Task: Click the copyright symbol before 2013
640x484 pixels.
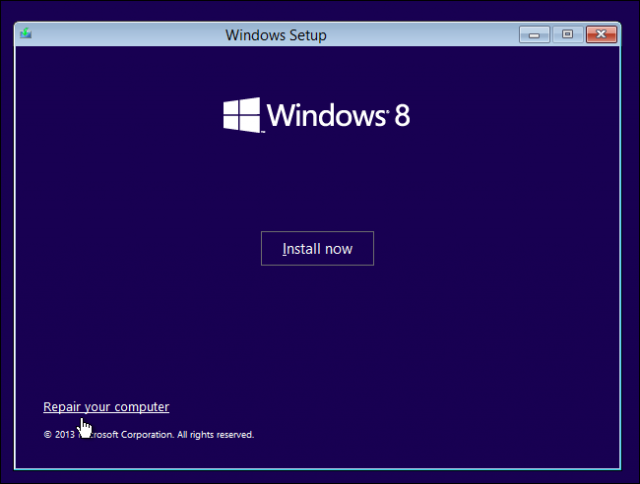Action: coord(47,435)
